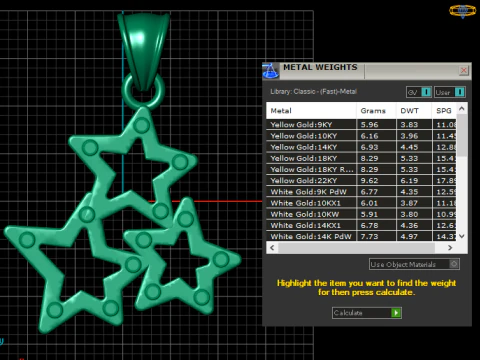Select the White Gold:10KW row
480x360 pixels.
click(361, 214)
